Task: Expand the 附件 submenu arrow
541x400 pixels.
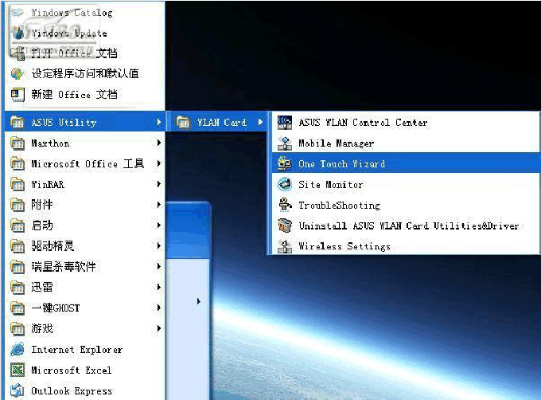Action: (x=159, y=205)
